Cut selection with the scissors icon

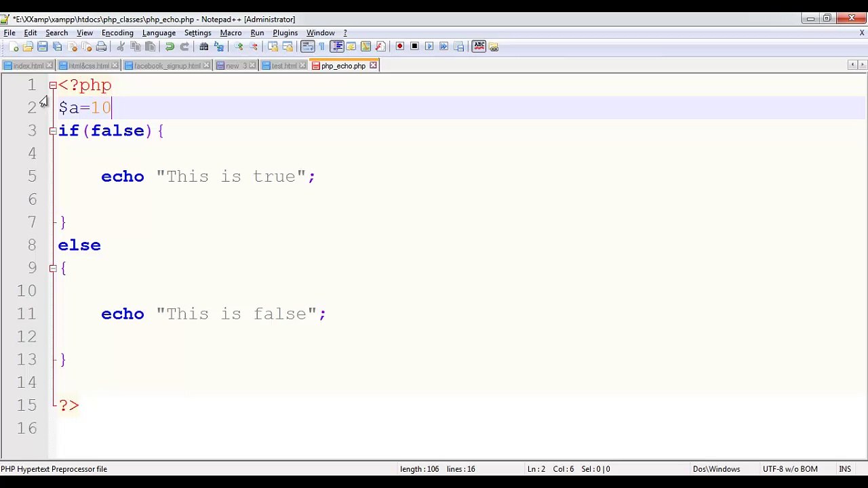coord(121,47)
